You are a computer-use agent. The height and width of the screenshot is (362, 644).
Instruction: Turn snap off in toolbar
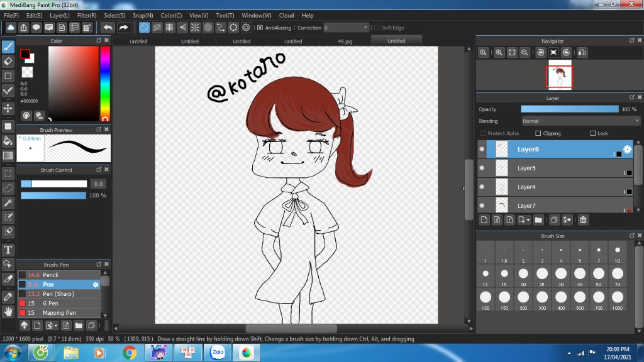[x=144, y=28]
